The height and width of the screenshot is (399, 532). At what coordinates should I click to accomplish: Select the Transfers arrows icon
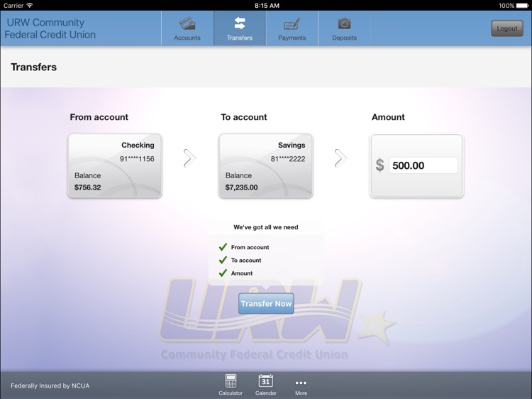click(x=240, y=23)
